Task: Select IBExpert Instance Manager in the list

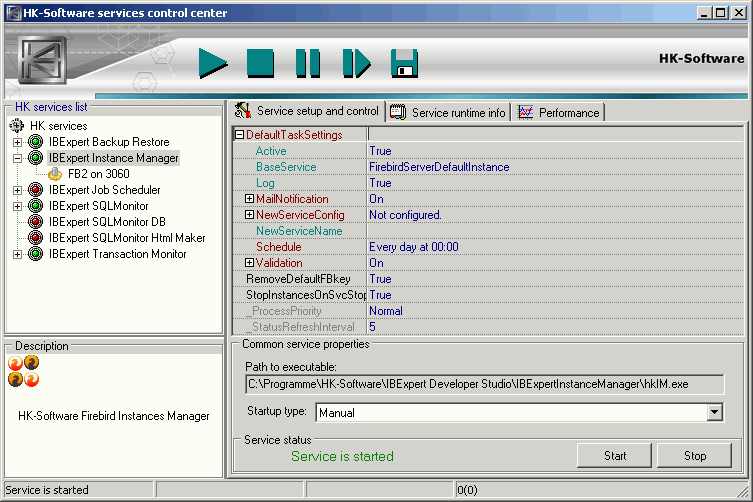Action: pyautogui.click(x=113, y=158)
